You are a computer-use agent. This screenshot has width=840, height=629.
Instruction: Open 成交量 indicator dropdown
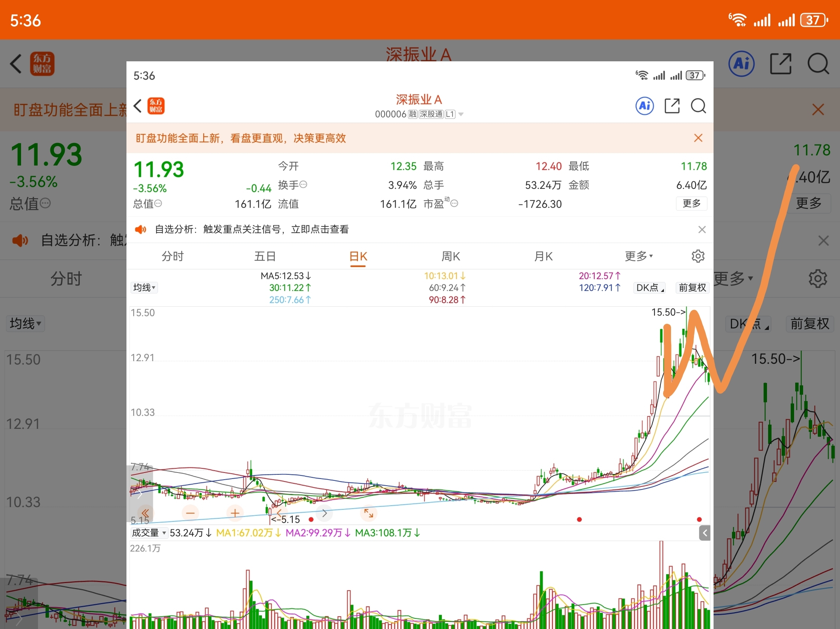(x=149, y=533)
